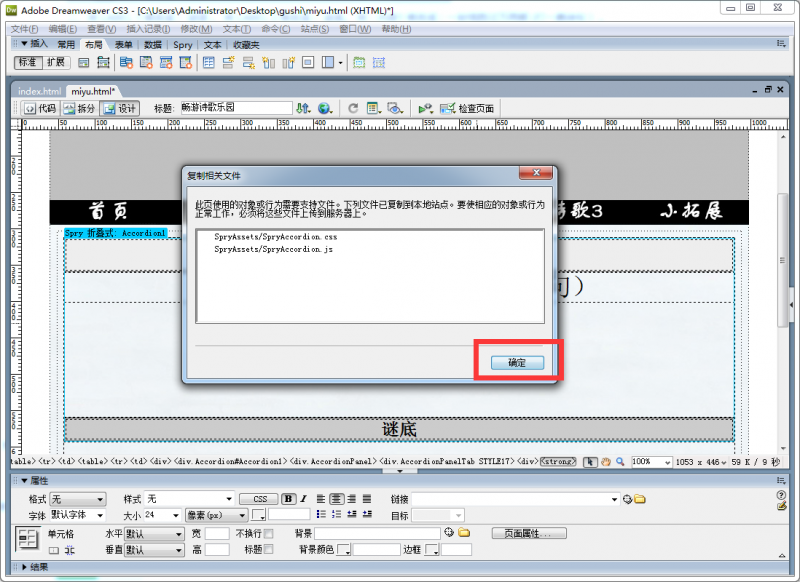Open the 像素(px) unit dropdown
This screenshot has height=582, width=800.
click(x=217, y=515)
